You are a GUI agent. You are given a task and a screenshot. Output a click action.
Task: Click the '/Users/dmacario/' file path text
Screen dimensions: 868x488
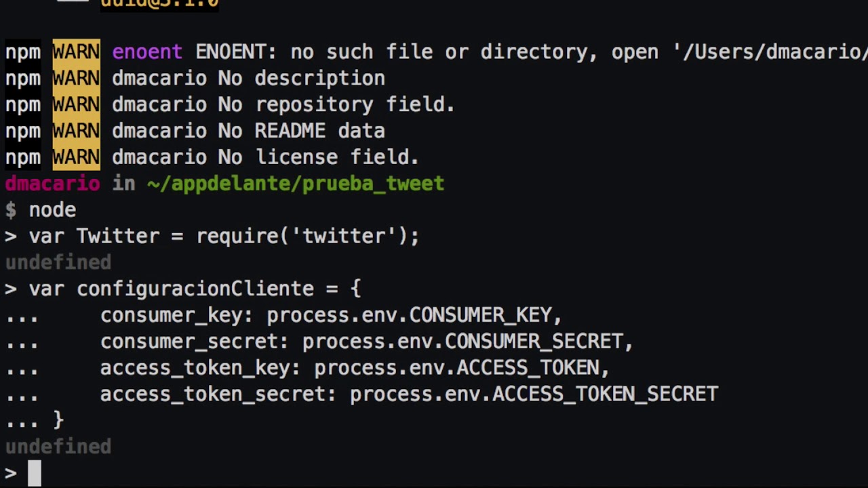coord(774,52)
